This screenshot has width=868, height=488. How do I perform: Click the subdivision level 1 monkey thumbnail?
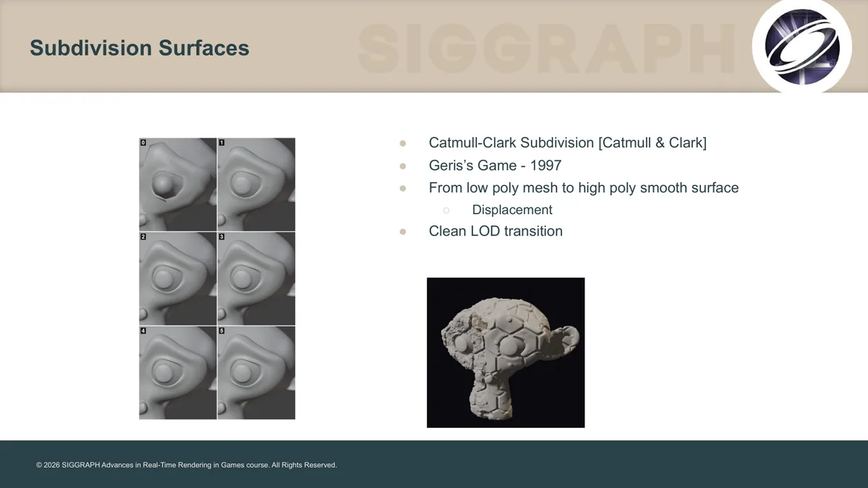(256, 184)
